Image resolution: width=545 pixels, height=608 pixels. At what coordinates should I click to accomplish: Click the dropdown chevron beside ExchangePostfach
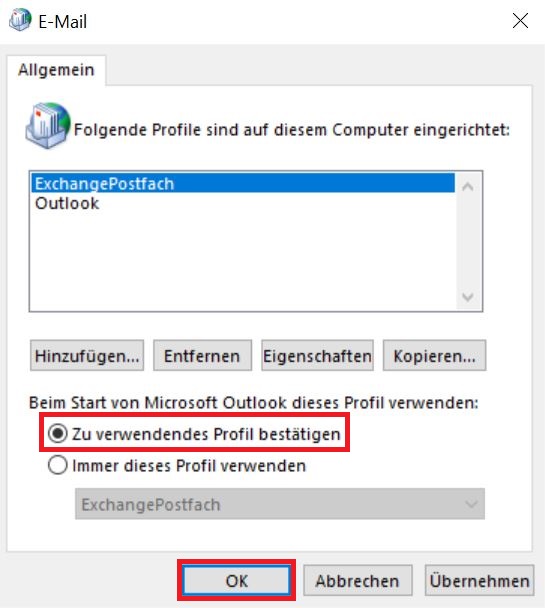coord(471,504)
